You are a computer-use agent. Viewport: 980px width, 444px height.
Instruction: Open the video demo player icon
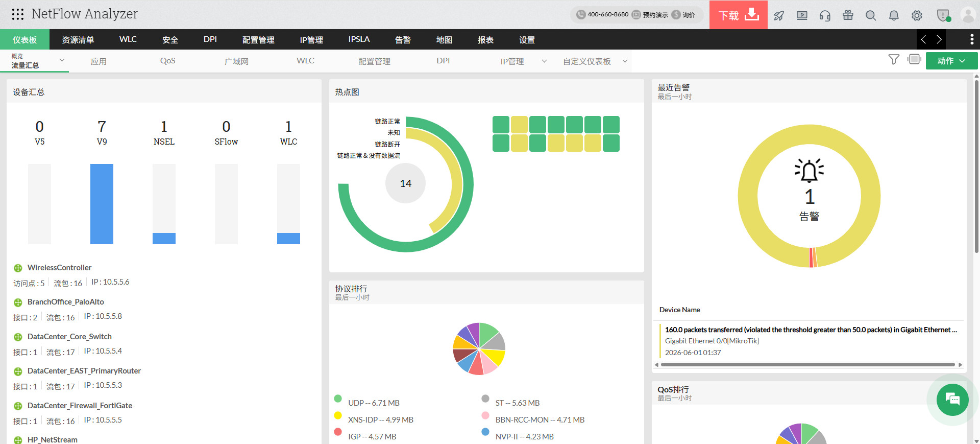pos(802,15)
